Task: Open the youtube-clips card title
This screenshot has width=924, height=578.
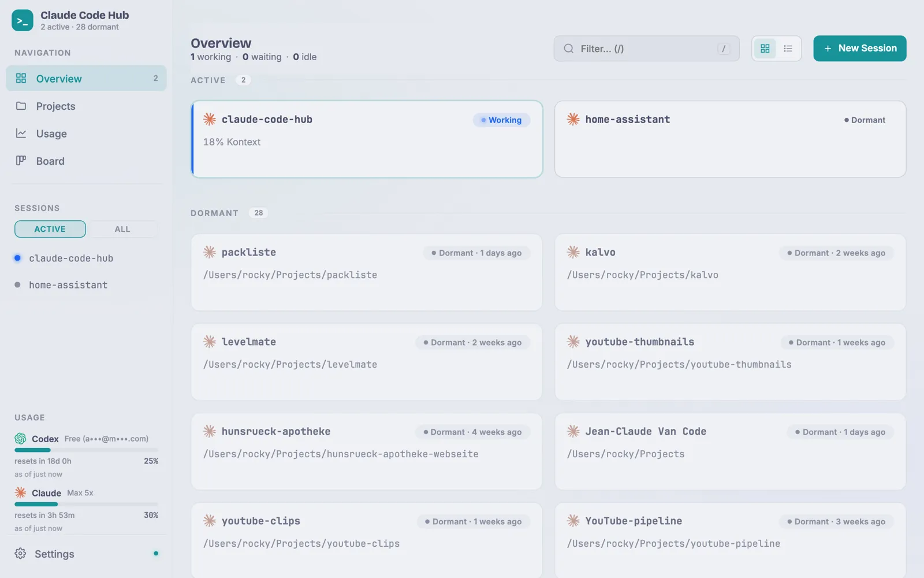Action: pyautogui.click(x=261, y=521)
